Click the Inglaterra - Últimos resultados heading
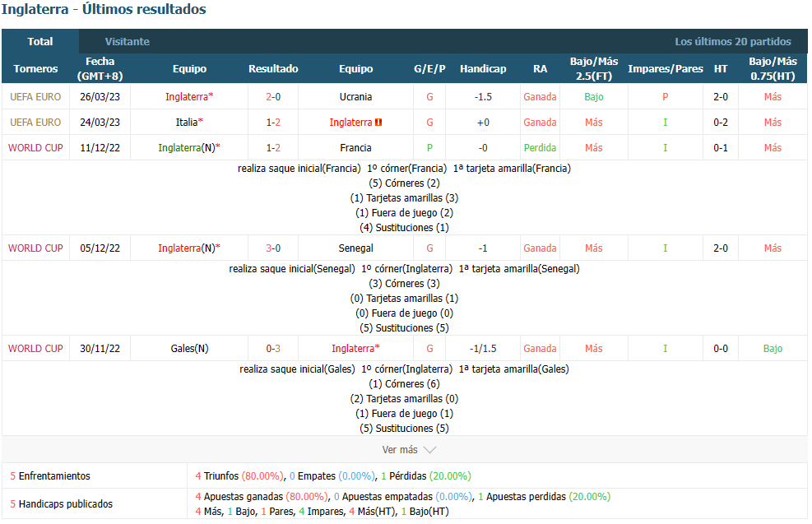812x524 pixels. 104,9
